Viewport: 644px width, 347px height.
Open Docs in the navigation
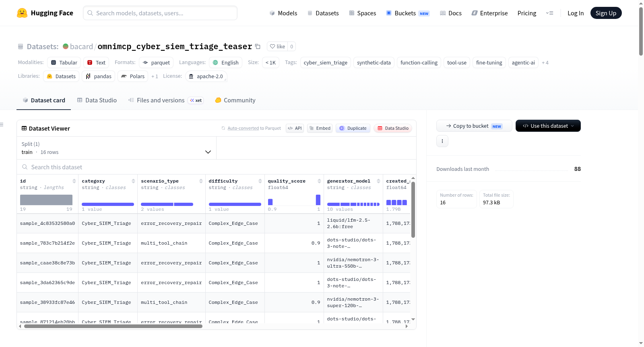click(x=451, y=13)
